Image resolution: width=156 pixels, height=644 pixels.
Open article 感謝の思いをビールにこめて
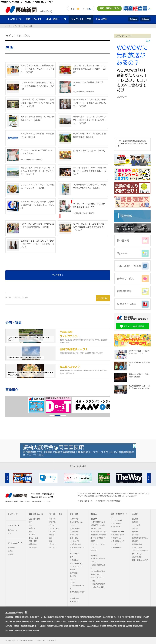pos(30,245)
